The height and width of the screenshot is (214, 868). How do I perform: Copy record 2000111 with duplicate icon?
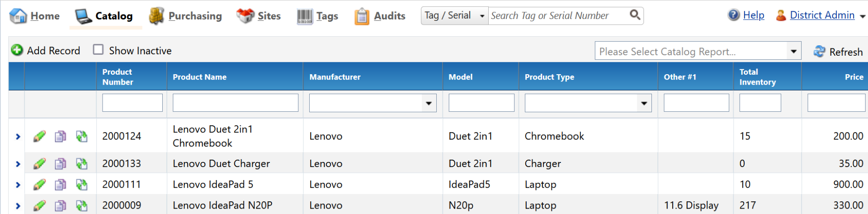(x=60, y=184)
